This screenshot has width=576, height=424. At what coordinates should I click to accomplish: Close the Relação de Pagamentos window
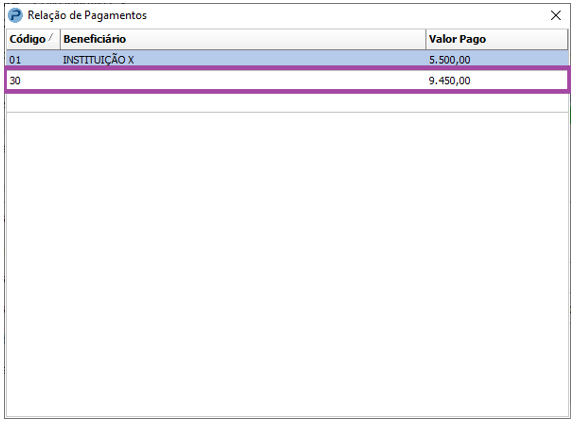(x=555, y=15)
